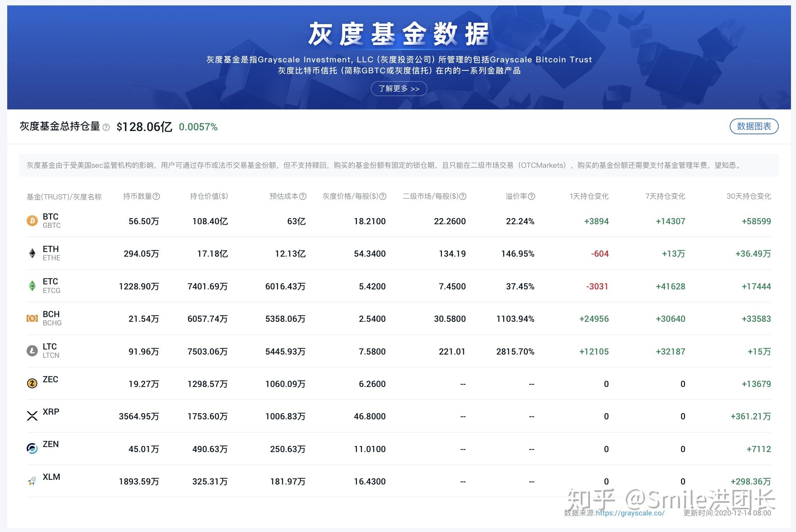
Task: Click ZEC 30-day change +13679
Action: pyautogui.click(x=756, y=384)
